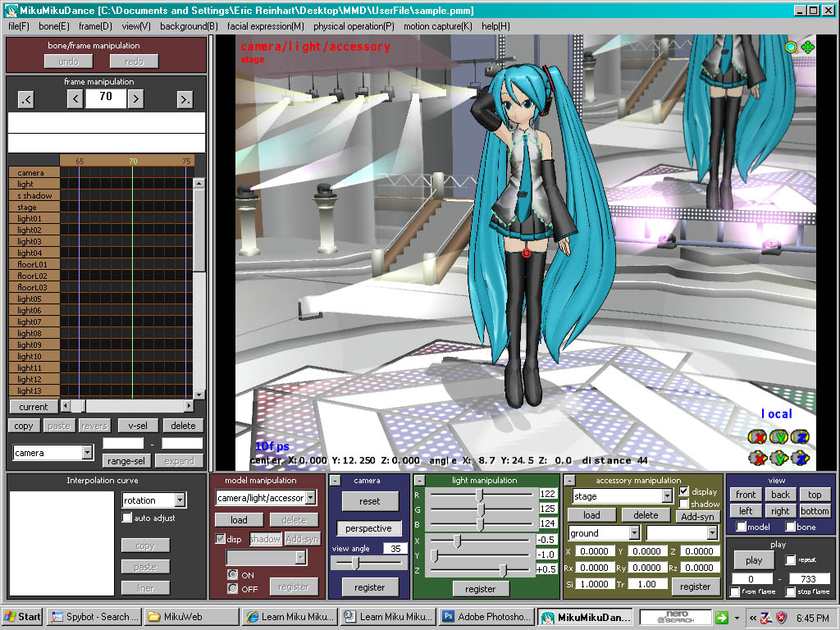Click the bottom-row Z move axis icon
Viewport: 840px width, 630px height.
pyautogui.click(x=800, y=458)
